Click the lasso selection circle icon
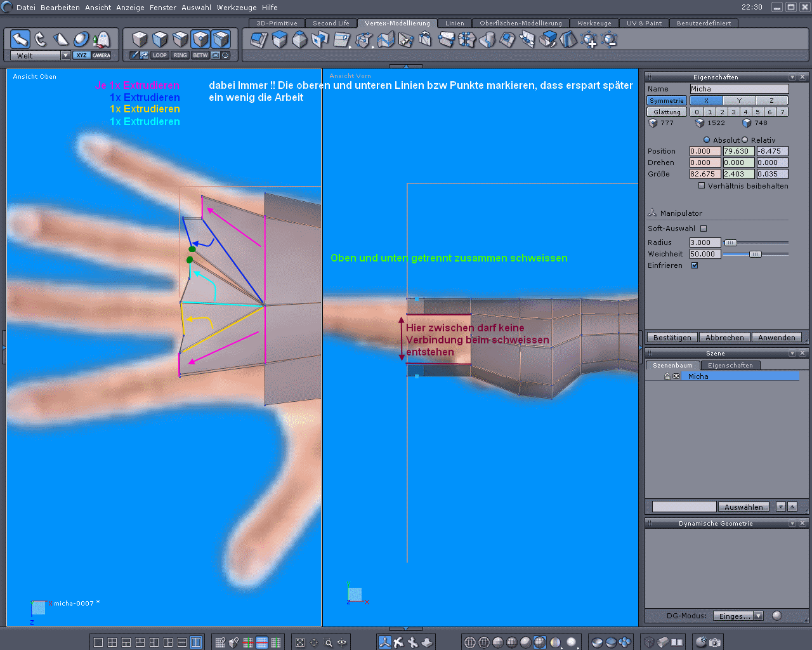 [225, 55]
